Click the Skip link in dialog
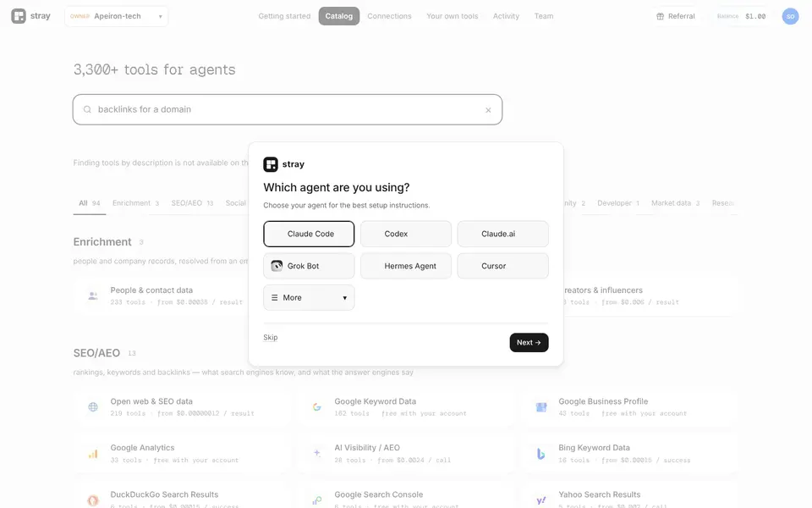This screenshot has height=508, width=812. click(x=271, y=338)
